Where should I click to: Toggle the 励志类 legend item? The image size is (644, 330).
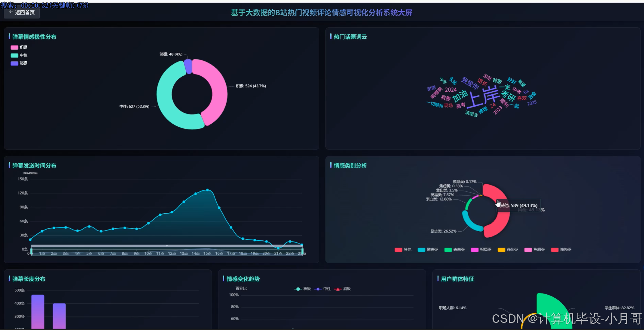click(x=428, y=250)
